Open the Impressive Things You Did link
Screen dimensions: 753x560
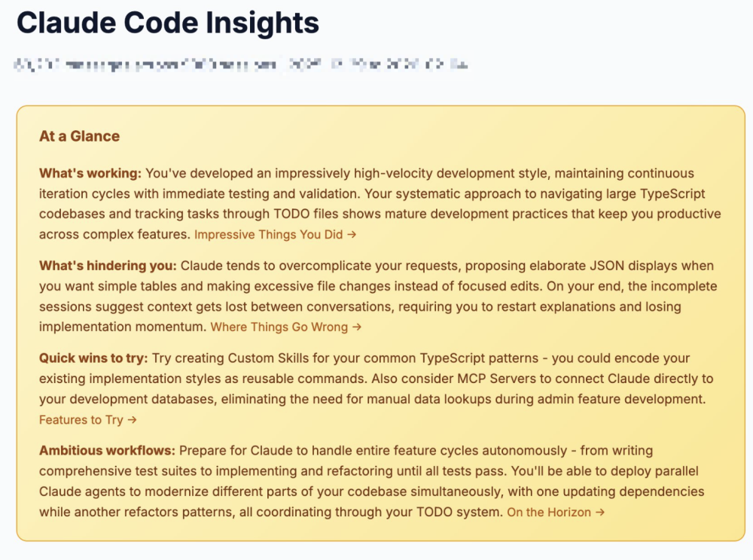[269, 234]
